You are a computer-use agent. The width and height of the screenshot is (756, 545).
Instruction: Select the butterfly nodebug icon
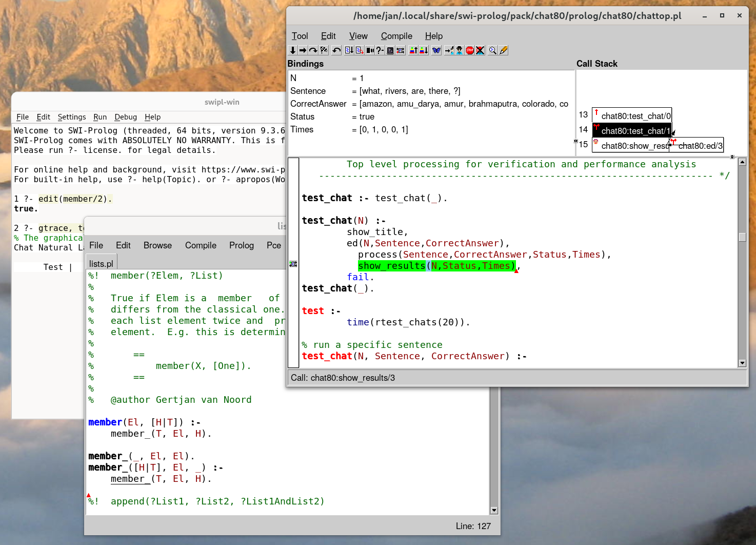pos(436,50)
